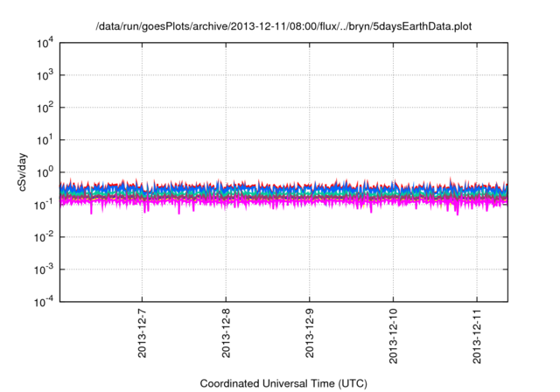The width and height of the screenshot is (560, 392).
Task: Click the 2013-12-11 date tick label
Action: (x=477, y=336)
